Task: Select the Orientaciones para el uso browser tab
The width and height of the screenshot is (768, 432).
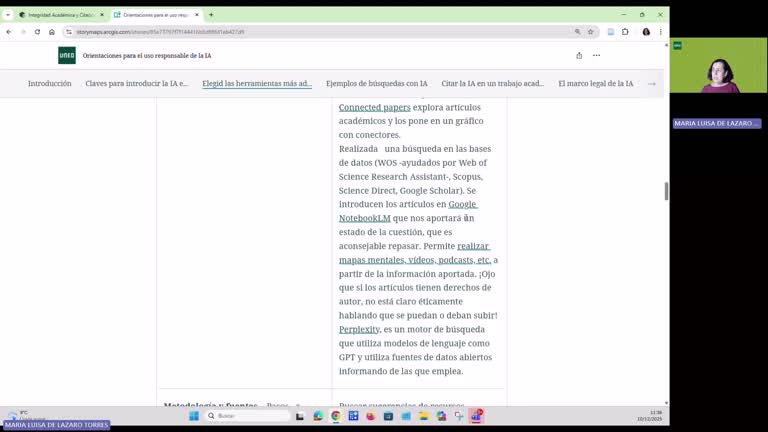Action: [x=156, y=15]
